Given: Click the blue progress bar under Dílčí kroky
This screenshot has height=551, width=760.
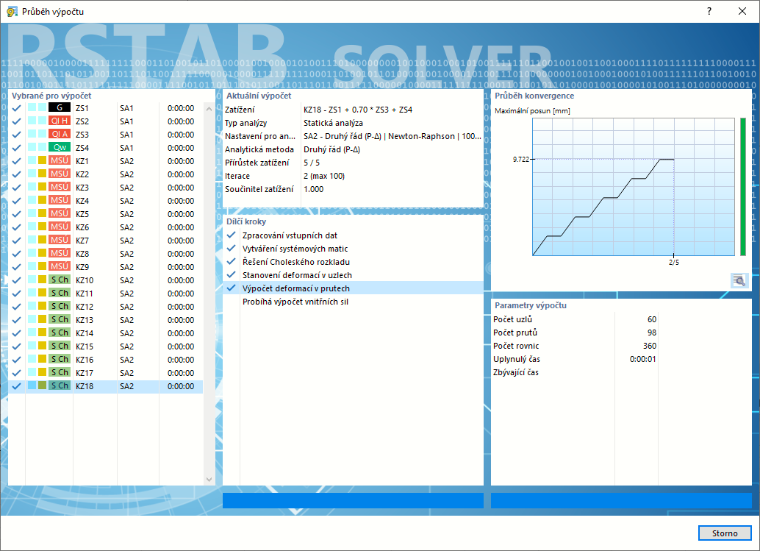Looking at the screenshot, I should 353,501.
